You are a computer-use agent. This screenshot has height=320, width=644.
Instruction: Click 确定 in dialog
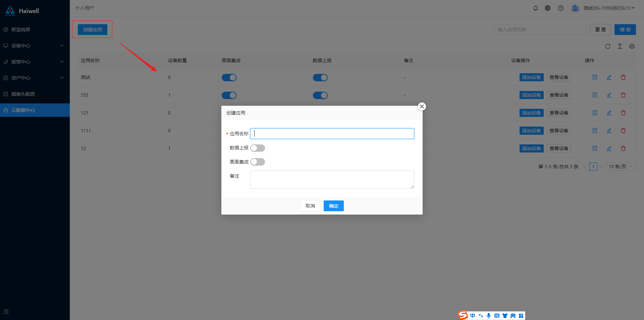(334, 206)
